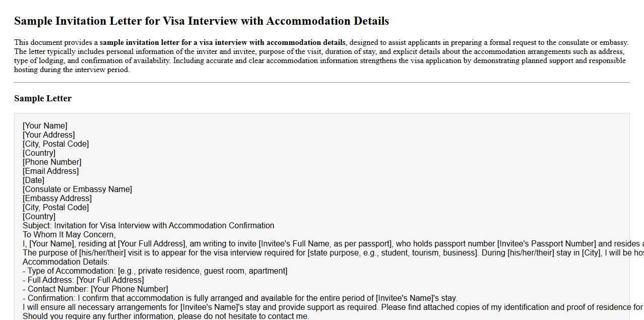Click the '[Embassy Address]' placeholder line

57,199
